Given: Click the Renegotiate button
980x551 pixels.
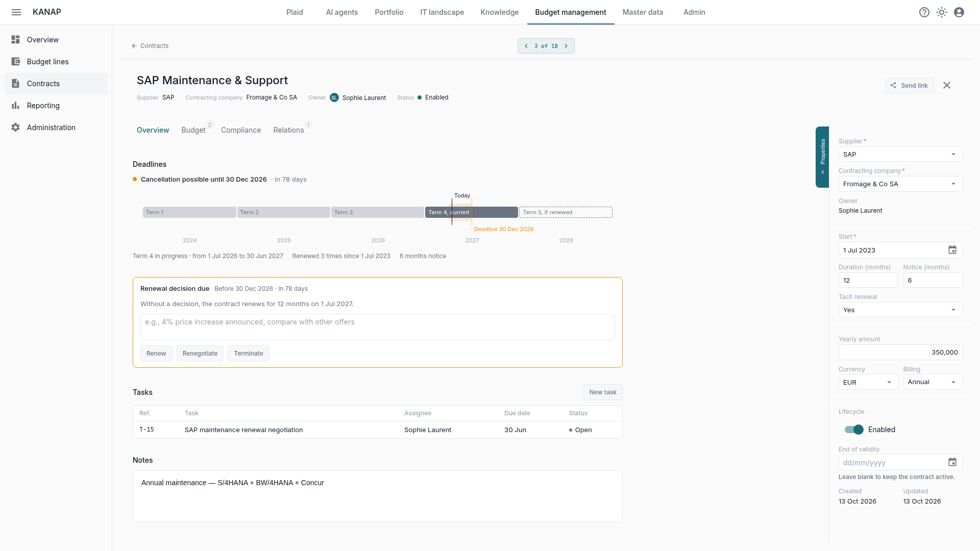Looking at the screenshot, I should [200, 353].
